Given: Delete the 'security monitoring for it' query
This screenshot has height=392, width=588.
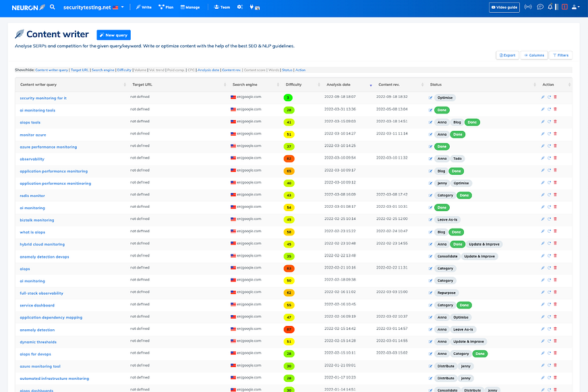Looking at the screenshot, I should (555, 98).
